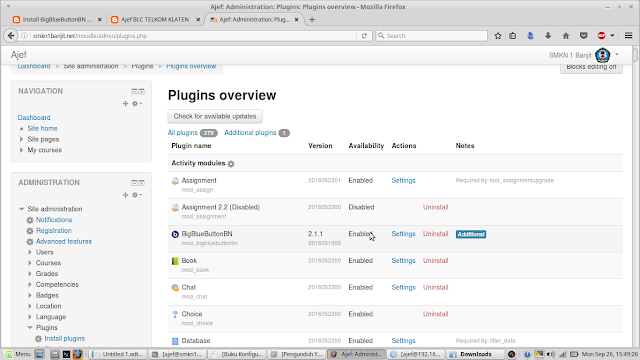The height and width of the screenshot is (360, 640).
Task: Click the Navigation block move icon
Action: tap(125, 104)
